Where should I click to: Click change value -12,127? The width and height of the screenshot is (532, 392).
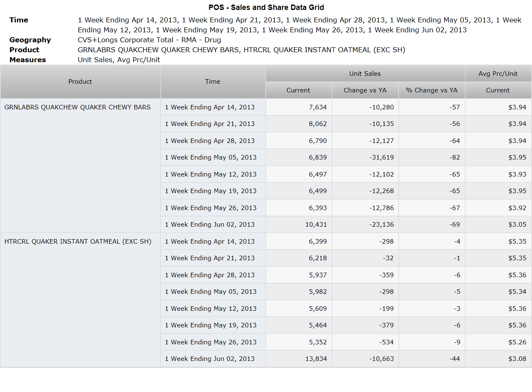point(365,140)
